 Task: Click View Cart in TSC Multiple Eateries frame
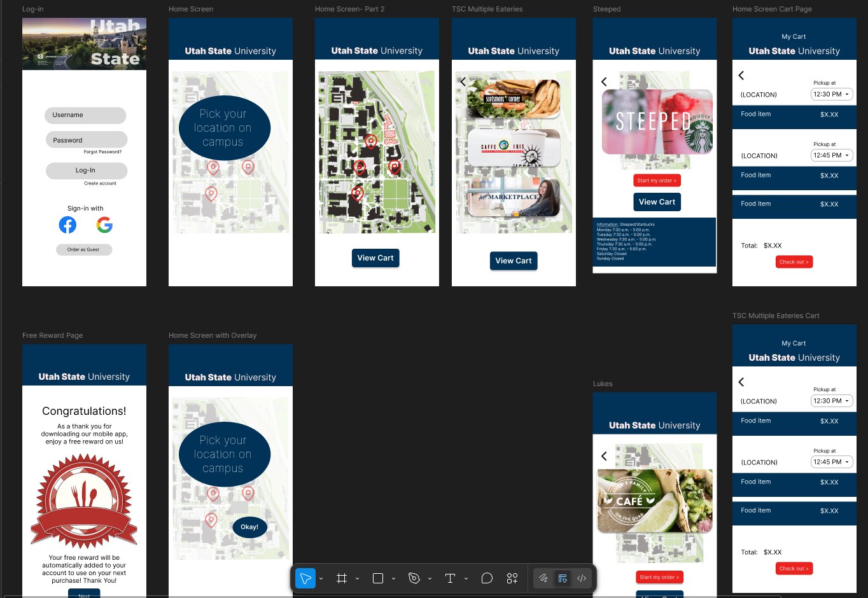514,261
